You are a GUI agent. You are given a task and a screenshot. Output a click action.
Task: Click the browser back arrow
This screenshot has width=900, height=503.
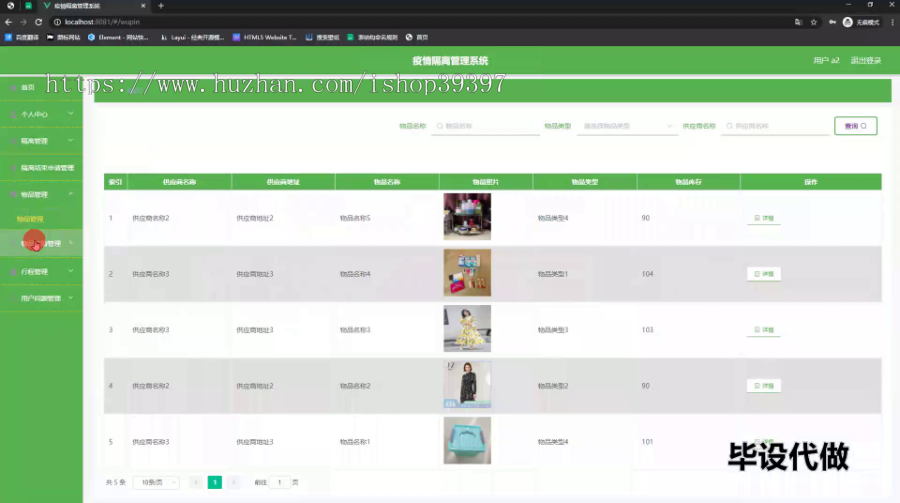click(x=8, y=22)
